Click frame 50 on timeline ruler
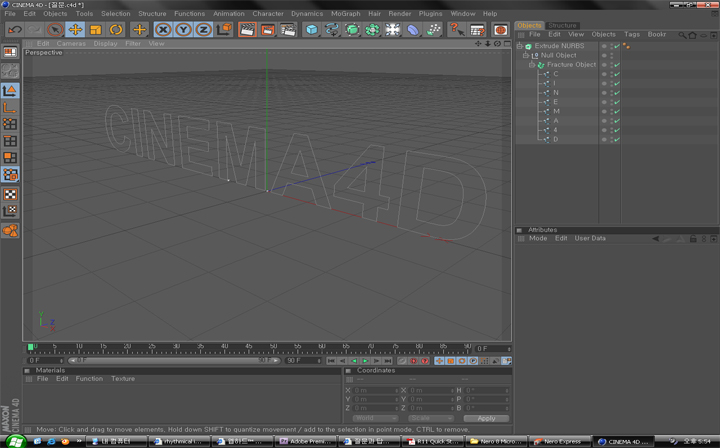 pyautogui.click(x=273, y=347)
